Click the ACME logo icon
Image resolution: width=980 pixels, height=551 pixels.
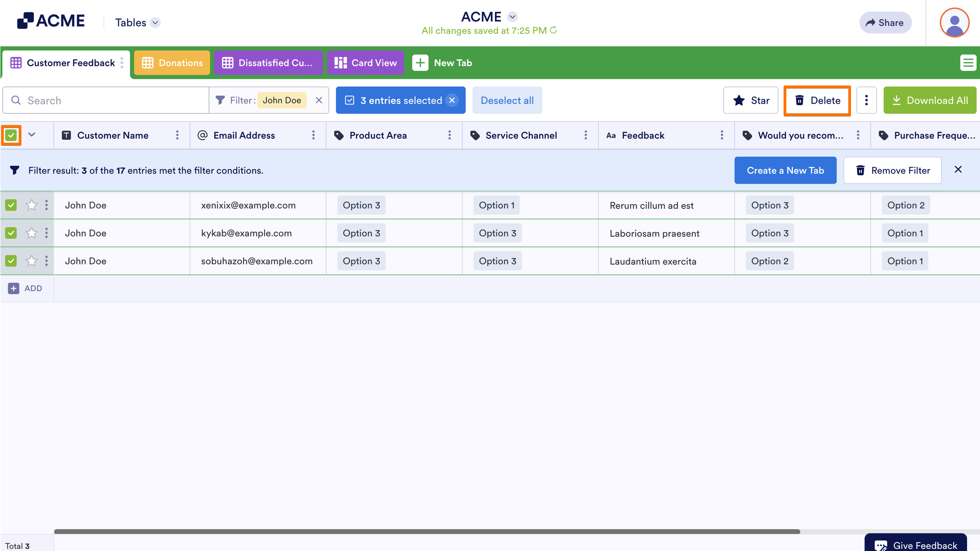pyautogui.click(x=25, y=21)
